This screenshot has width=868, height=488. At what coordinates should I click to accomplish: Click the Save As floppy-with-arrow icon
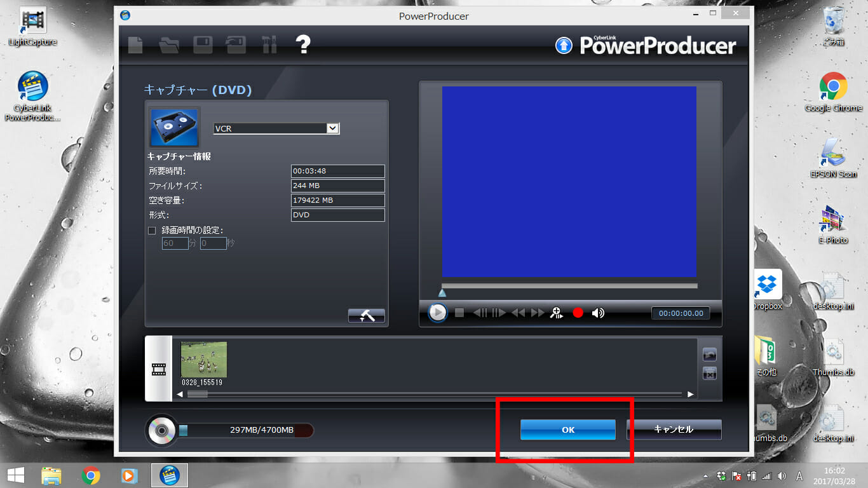236,45
